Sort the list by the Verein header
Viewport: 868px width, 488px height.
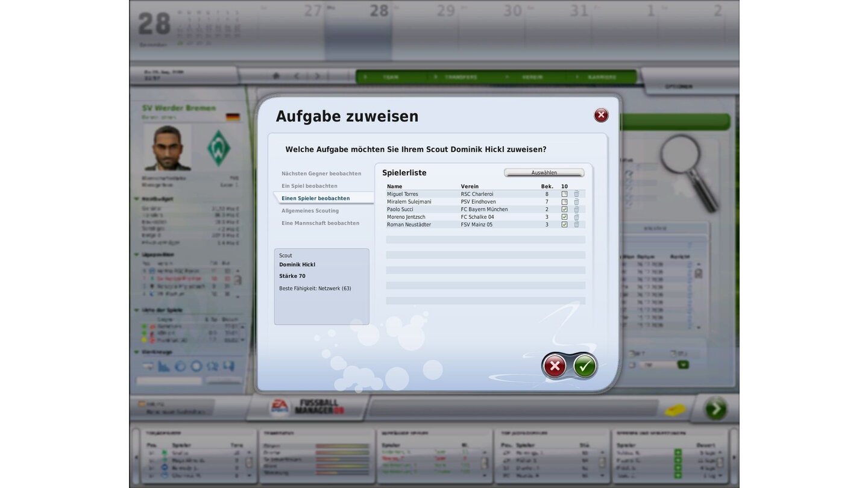(470, 187)
